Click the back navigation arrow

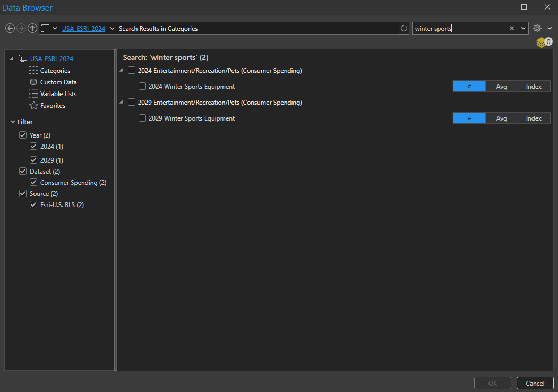tap(10, 28)
